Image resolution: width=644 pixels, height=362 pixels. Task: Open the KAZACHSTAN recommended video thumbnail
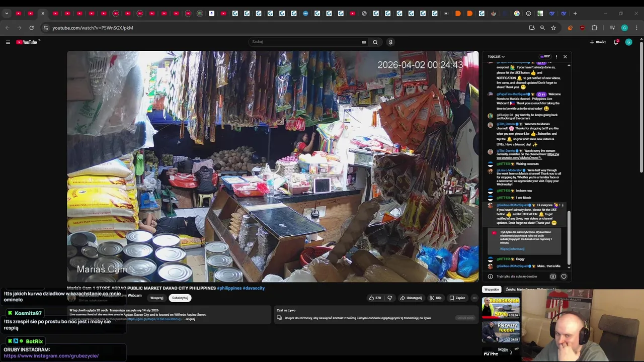point(501,308)
